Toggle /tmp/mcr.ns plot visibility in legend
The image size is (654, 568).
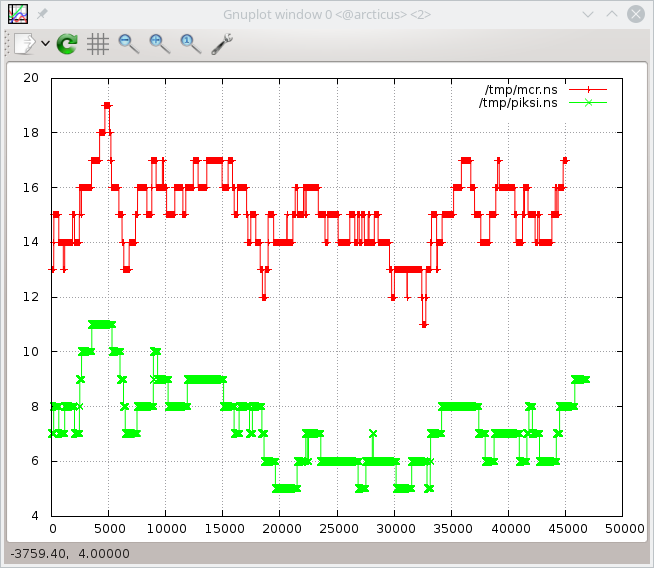(x=521, y=89)
